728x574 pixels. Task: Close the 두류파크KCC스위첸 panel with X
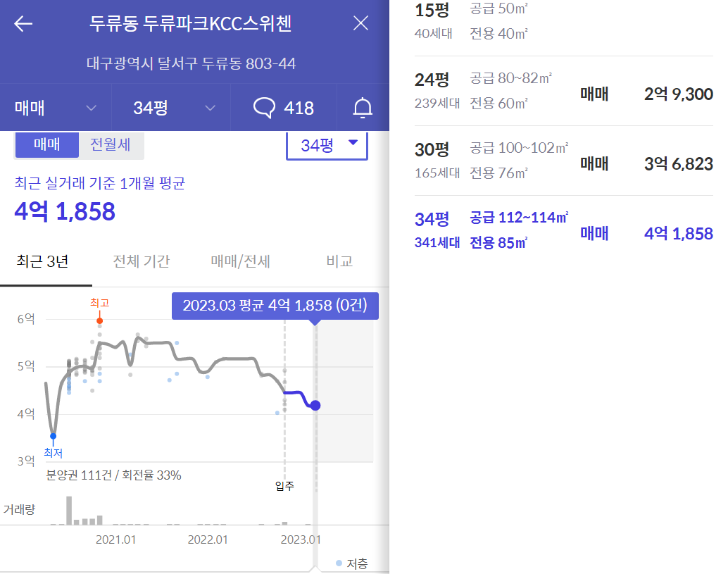(x=360, y=23)
